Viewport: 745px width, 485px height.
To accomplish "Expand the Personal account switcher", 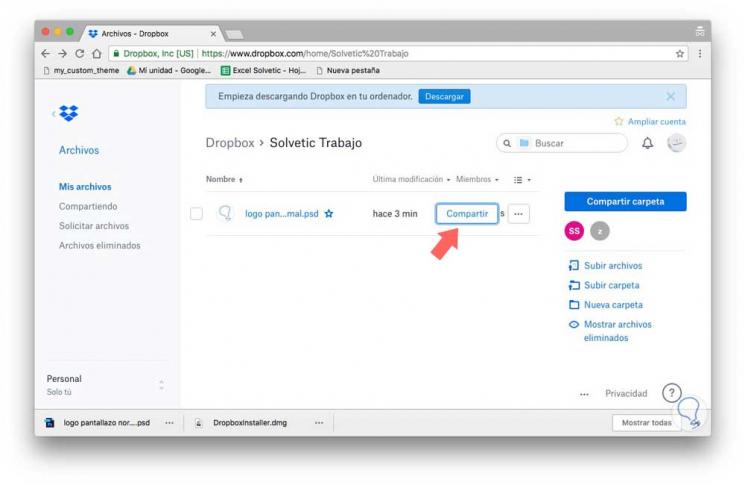I will click(162, 385).
